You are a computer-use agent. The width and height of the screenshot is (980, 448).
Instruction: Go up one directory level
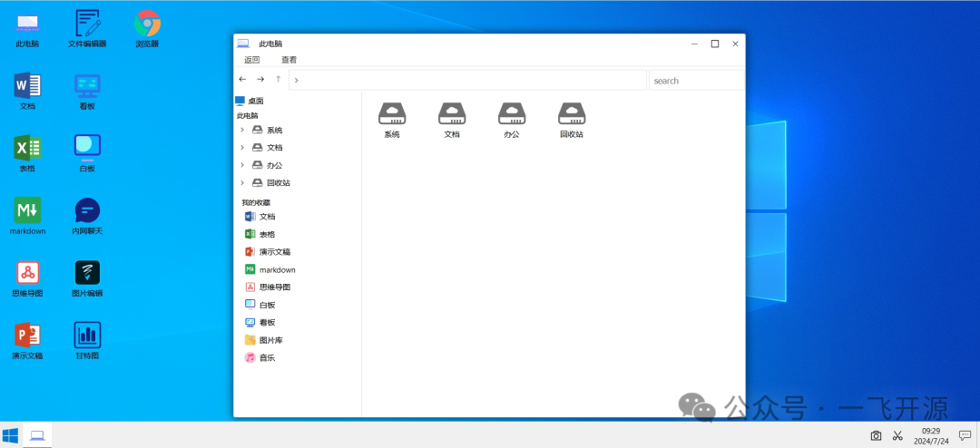point(278,80)
